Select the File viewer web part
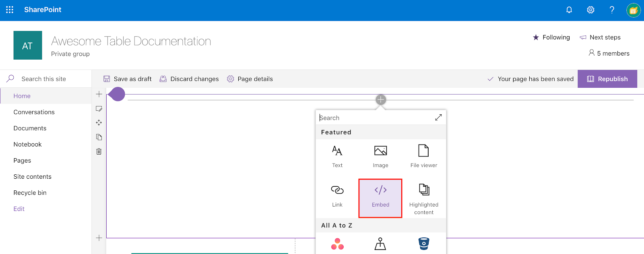This screenshot has width=644, height=254. point(423,156)
